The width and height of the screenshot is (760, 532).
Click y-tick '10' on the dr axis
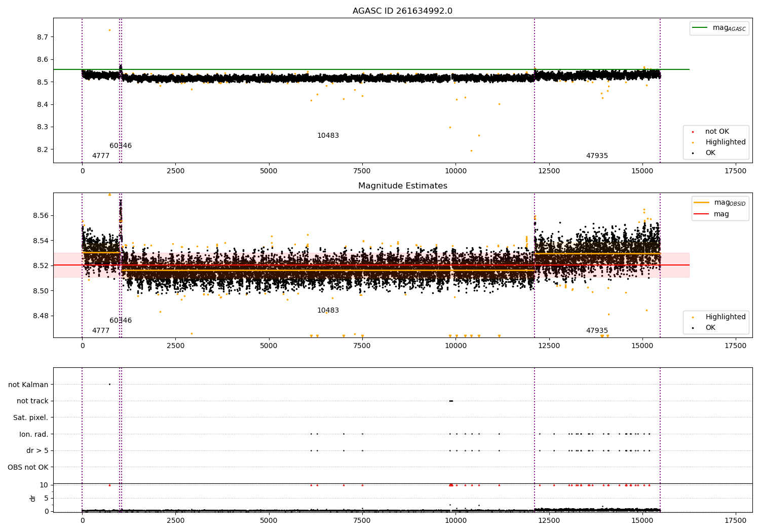click(x=44, y=485)
